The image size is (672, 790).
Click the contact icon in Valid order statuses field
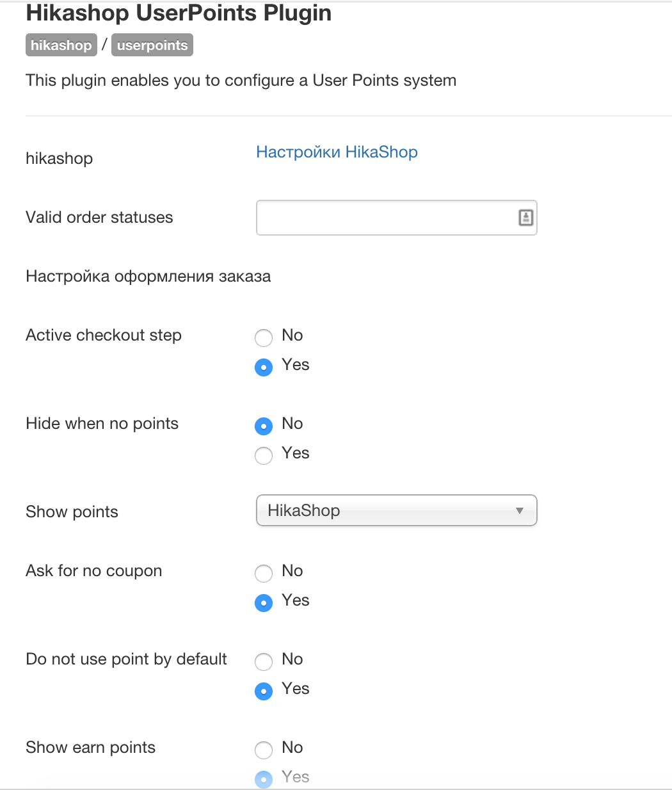[x=525, y=218]
